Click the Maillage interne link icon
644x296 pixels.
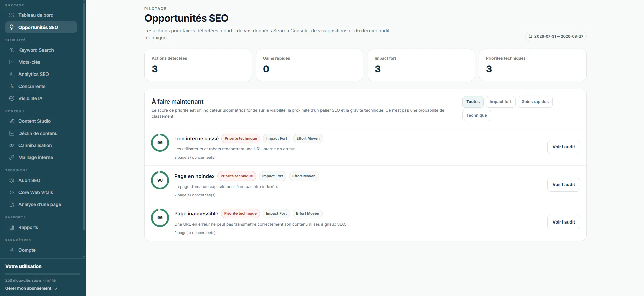(12, 157)
